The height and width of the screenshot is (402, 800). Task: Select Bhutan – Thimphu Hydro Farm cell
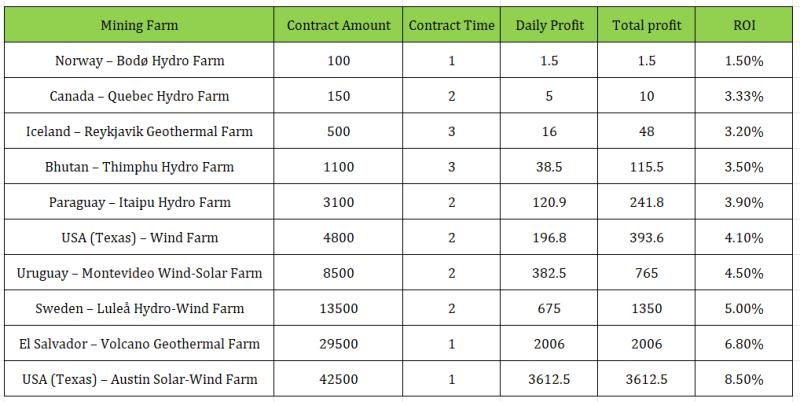pyautogui.click(x=139, y=167)
